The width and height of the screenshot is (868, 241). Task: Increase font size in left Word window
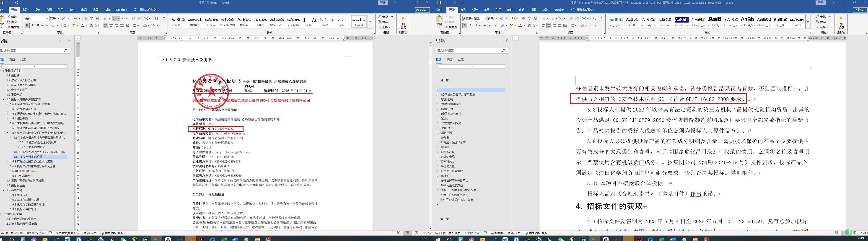pyautogui.click(x=64, y=18)
